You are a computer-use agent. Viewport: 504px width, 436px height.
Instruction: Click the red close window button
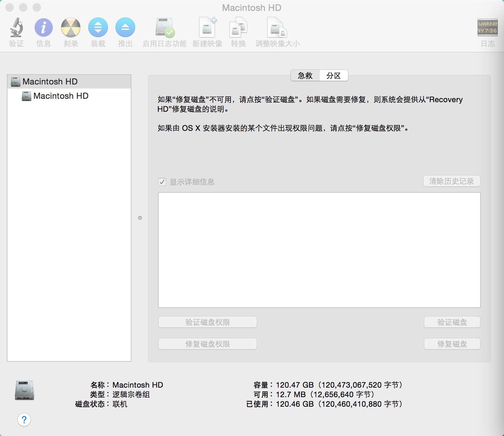pos(10,7)
